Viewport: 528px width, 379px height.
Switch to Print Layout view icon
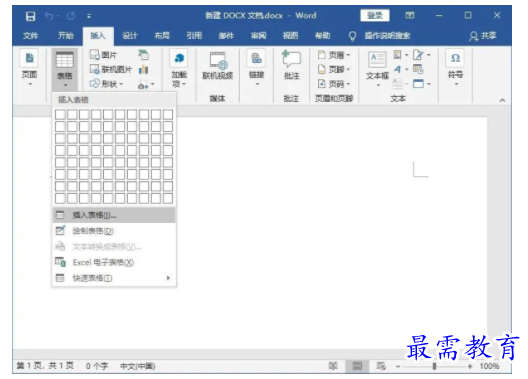pyautogui.click(x=357, y=366)
